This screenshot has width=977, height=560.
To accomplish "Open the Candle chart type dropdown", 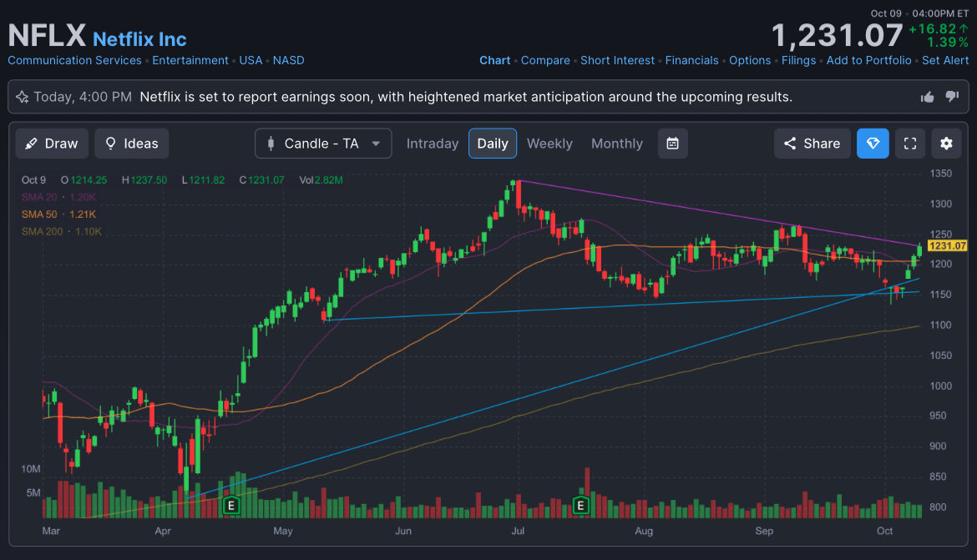I will (x=323, y=143).
